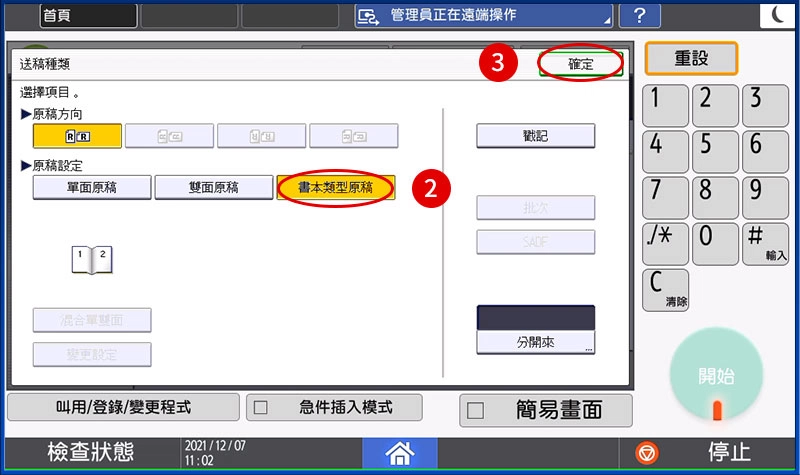The width and height of the screenshot is (800, 475).
Task: Tap keypad number 6
Action: point(765,152)
